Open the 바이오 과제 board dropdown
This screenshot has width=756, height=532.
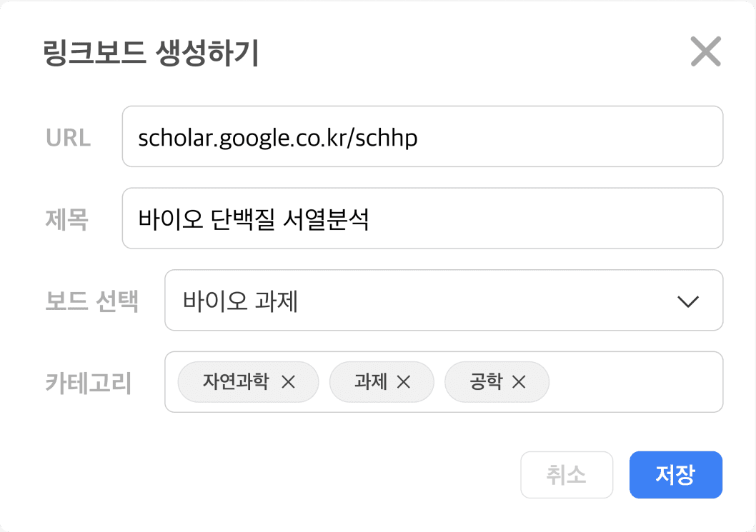point(429,301)
